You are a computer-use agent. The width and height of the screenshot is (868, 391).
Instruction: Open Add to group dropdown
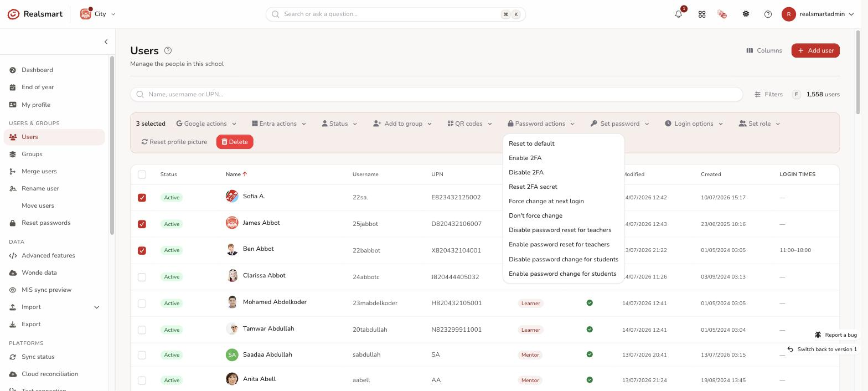click(402, 124)
